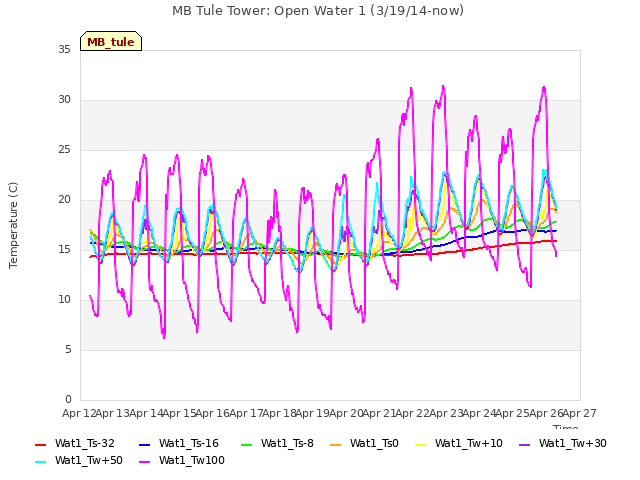Click the magenta Wat1_Tw100 legend swatch
Screen dimensions: 640x480
pyautogui.click(x=144, y=462)
